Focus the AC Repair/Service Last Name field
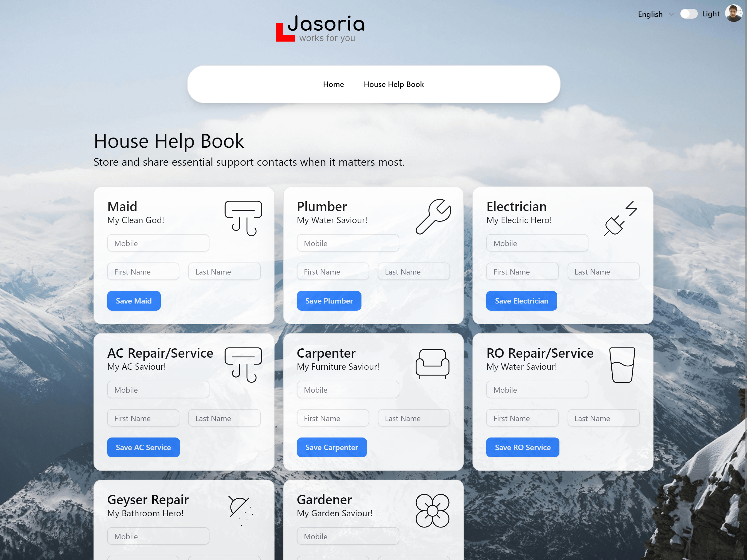Viewport: 747px width, 560px height. point(224,418)
